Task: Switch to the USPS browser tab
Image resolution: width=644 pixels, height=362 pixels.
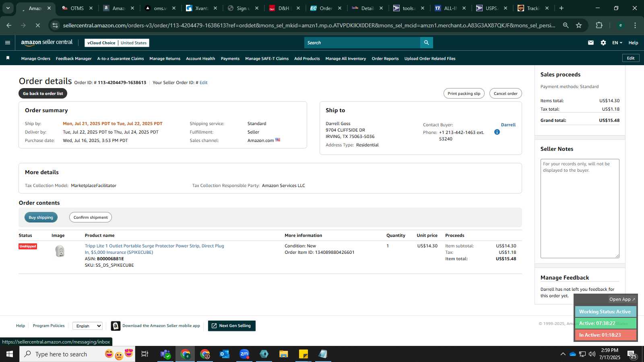Action: [x=491, y=8]
